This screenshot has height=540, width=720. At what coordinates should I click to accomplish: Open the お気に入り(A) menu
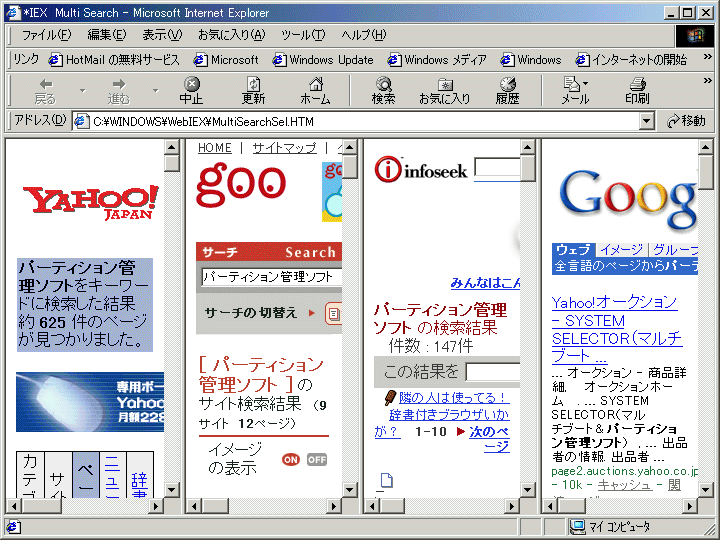click(x=231, y=35)
